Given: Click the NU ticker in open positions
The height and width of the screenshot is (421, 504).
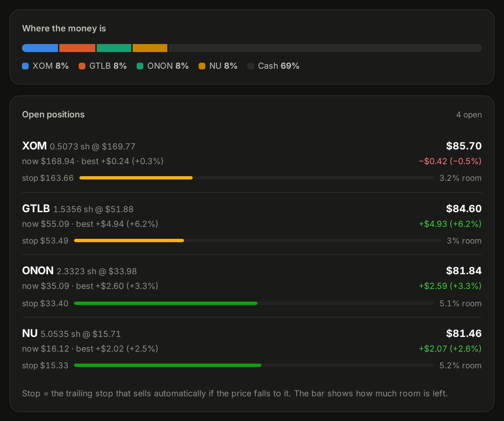Looking at the screenshot, I should tap(30, 333).
